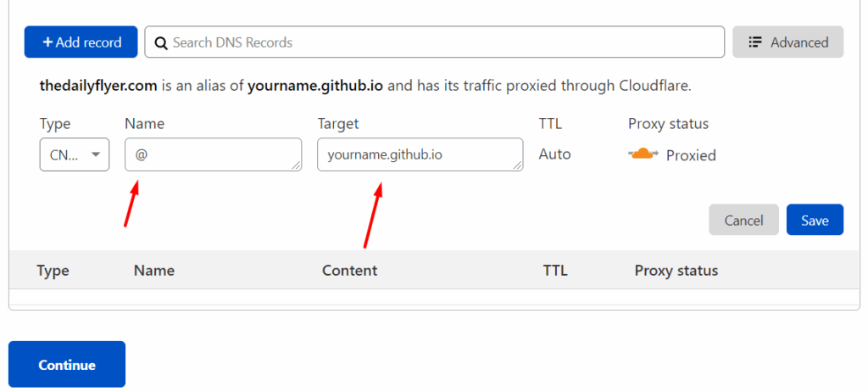The width and height of the screenshot is (868, 392).
Task: Click the Name field containing @
Action: tap(213, 154)
